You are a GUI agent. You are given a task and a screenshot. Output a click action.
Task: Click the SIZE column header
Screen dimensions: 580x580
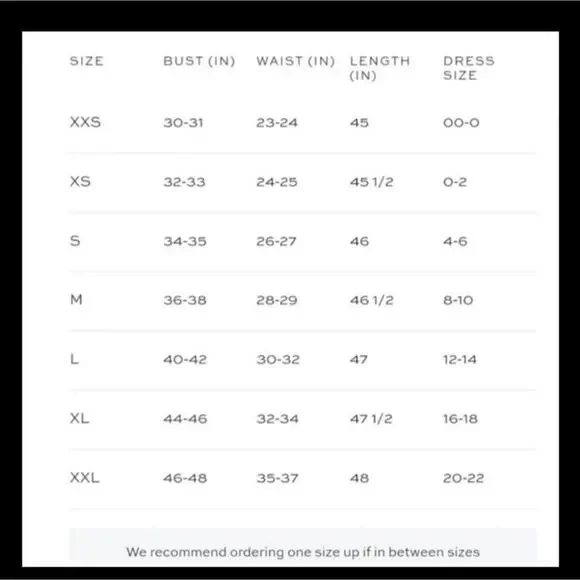pyautogui.click(x=87, y=61)
